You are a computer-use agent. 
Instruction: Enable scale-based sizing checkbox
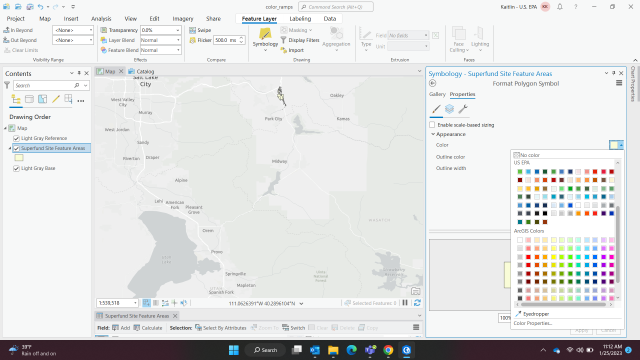pyautogui.click(x=432, y=124)
